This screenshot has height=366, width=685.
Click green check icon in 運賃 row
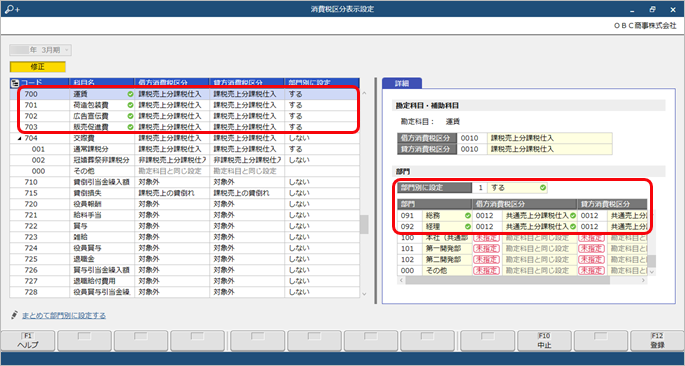pos(130,94)
